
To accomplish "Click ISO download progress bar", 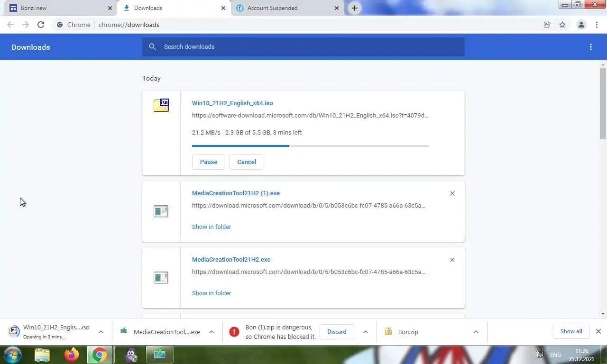I will pyautogui.click(x=310, y=146).
